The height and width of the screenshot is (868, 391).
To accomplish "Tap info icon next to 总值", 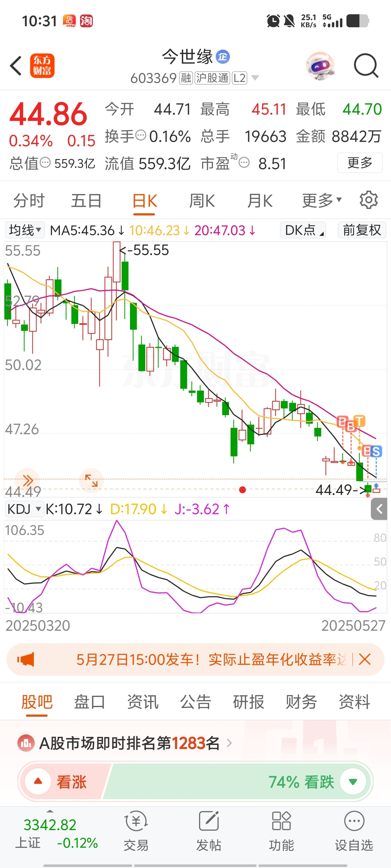I will tap(45, 163).
